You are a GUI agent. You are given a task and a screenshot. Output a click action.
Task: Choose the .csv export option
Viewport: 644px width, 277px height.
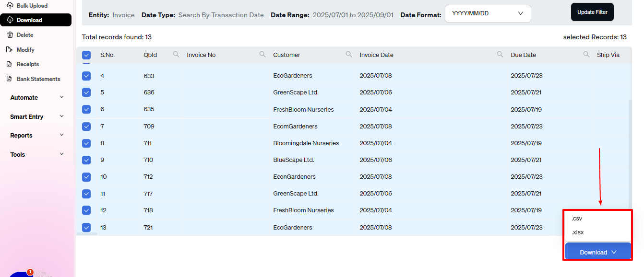tap(576, 218)
